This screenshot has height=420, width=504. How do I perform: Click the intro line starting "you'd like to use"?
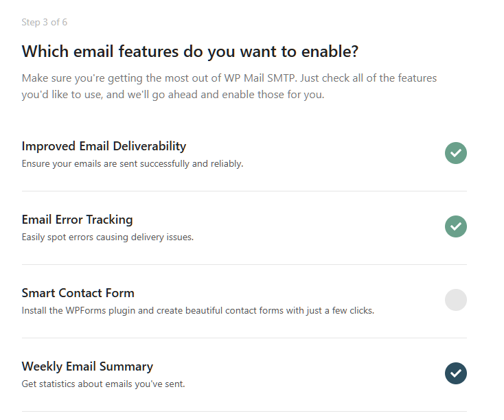pyautogui.click(x=172, y=95)
